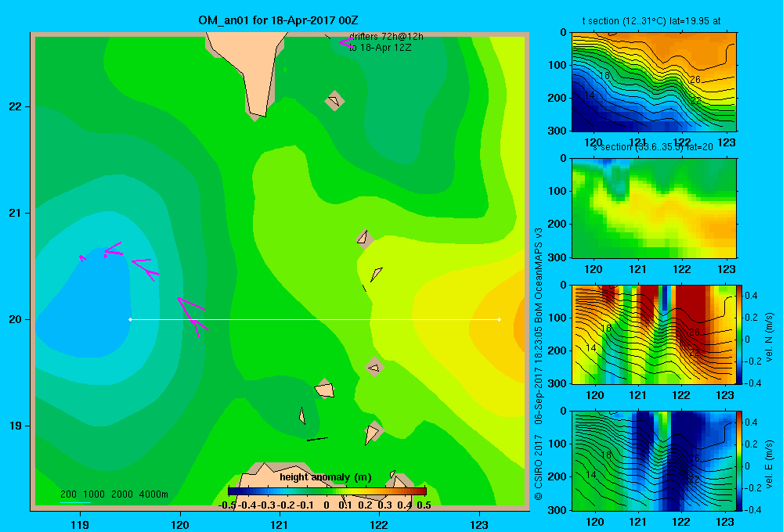Viewport: 783px width, 532px height.
Task: Click the 'vel. E (m/s)' axis label
Action: 770,464
